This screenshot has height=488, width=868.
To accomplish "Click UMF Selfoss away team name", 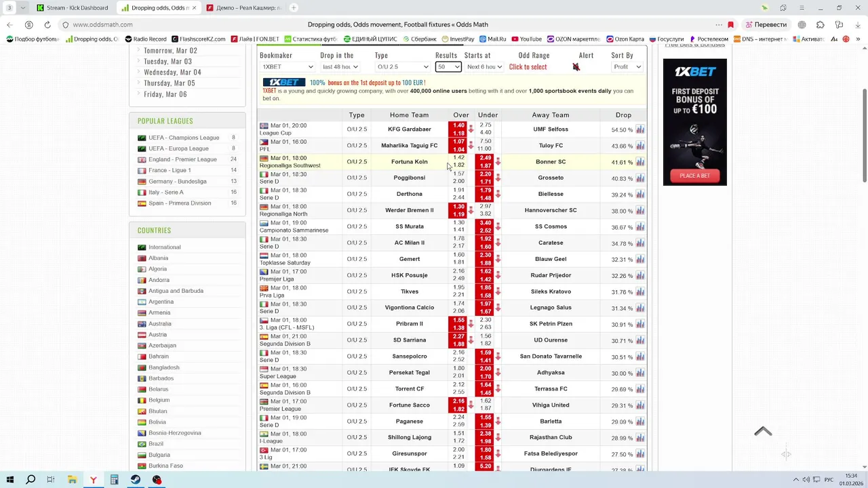I will (551, 129).
